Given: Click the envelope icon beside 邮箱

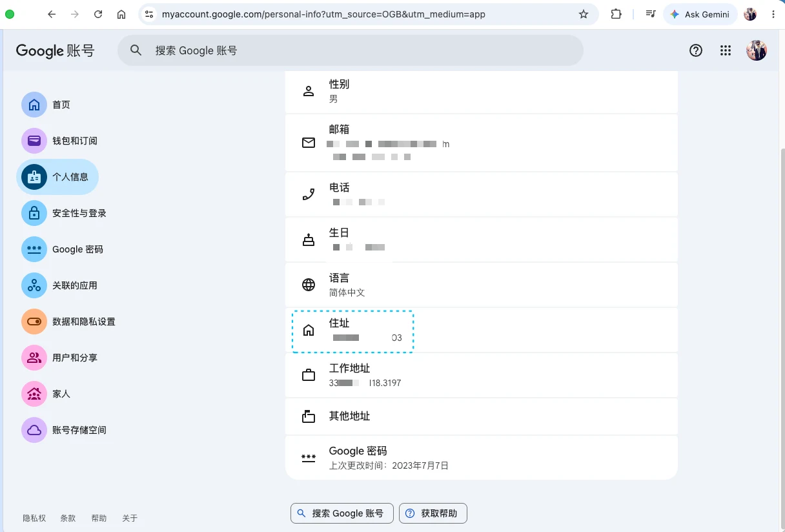Looking at the screenshot, I should pyautogui.click(x=309, y=143).
